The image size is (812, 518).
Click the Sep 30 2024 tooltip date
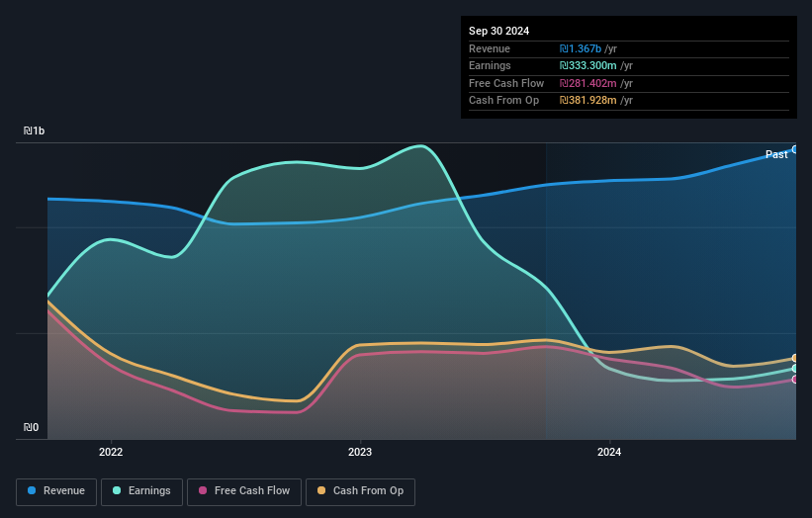tap(498, 31)
